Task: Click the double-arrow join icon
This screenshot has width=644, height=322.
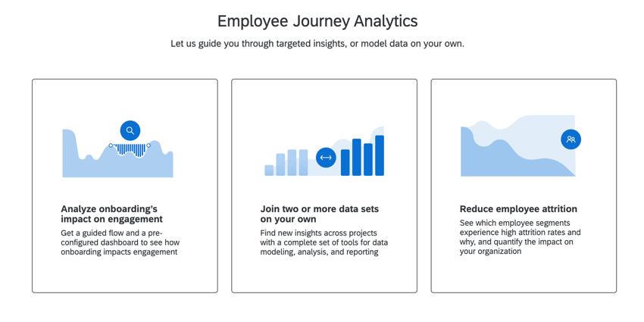Action: point(326,158)
